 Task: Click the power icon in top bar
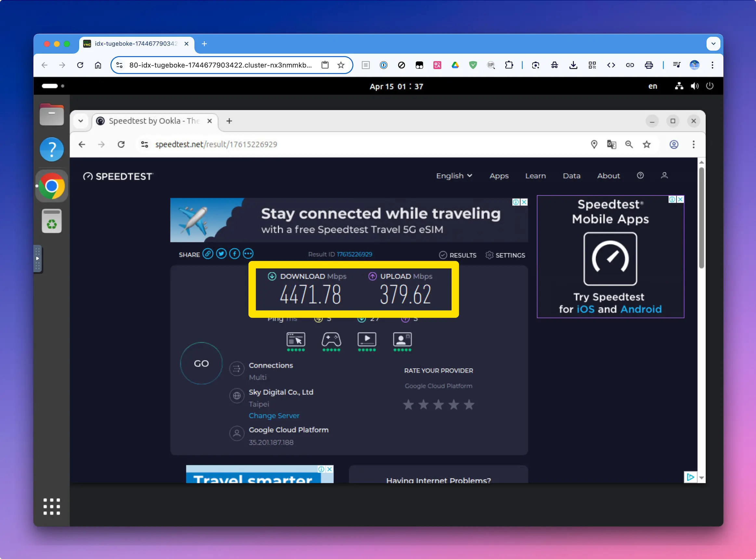[x=710, y=86]
